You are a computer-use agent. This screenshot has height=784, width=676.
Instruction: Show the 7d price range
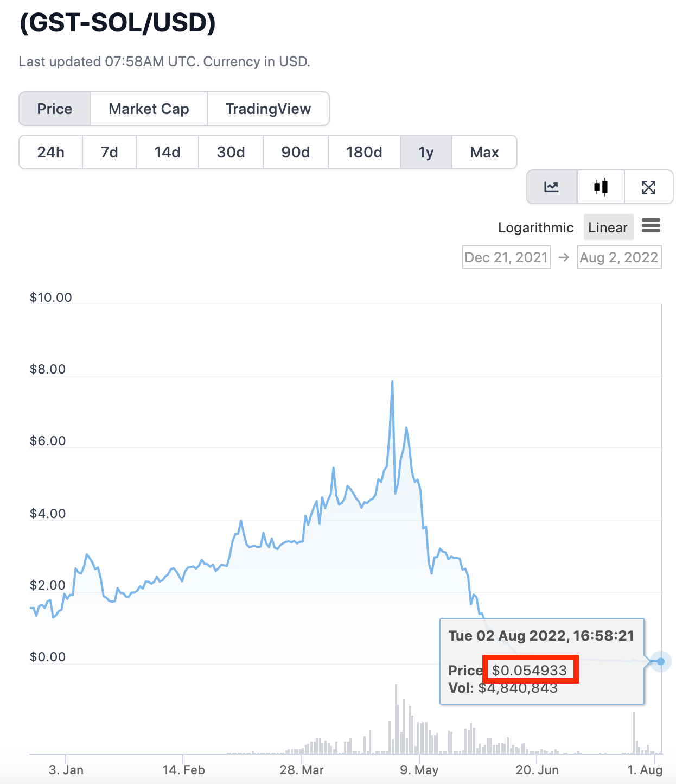click(x=110, y=153)
